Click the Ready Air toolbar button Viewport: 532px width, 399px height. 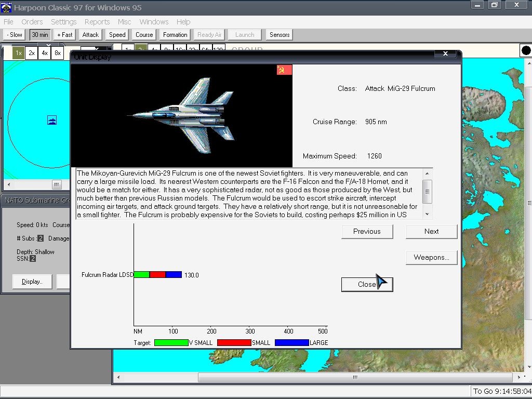[x=209, y=35]
